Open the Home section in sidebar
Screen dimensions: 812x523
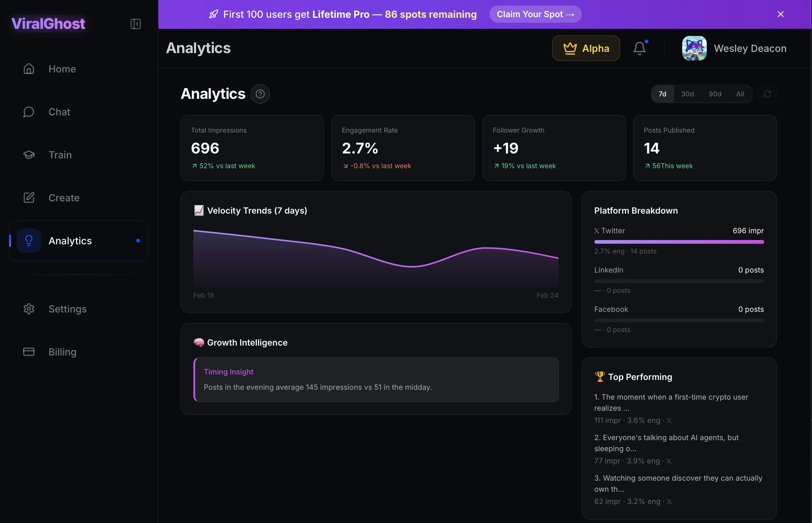[x=63, y=69]
